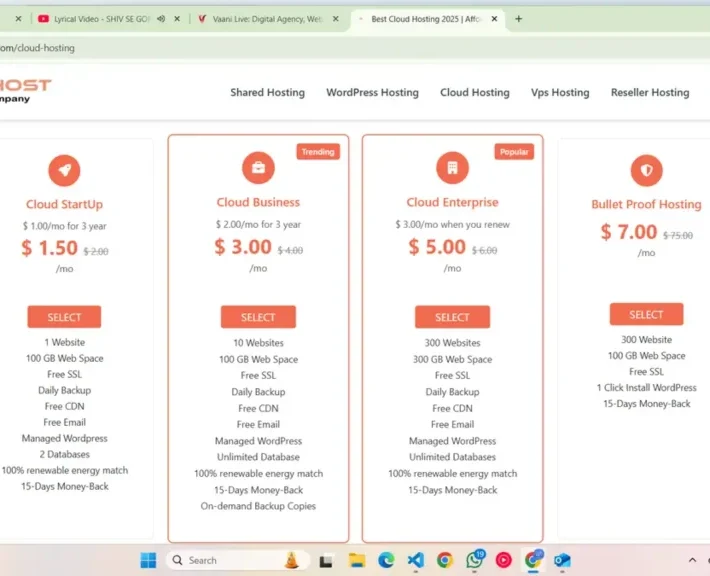Click the Cloud StartUp heading
710x576 pixels.
(64, 204)
